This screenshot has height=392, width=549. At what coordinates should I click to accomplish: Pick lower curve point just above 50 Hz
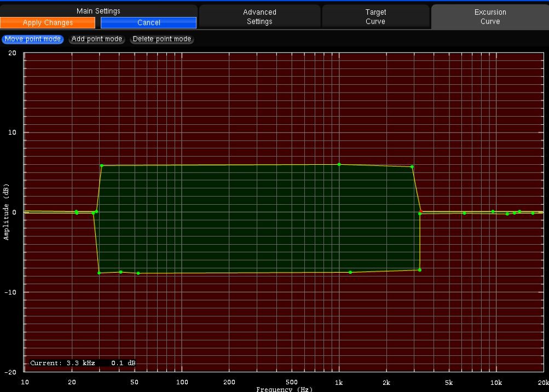(x=138, y=273)
